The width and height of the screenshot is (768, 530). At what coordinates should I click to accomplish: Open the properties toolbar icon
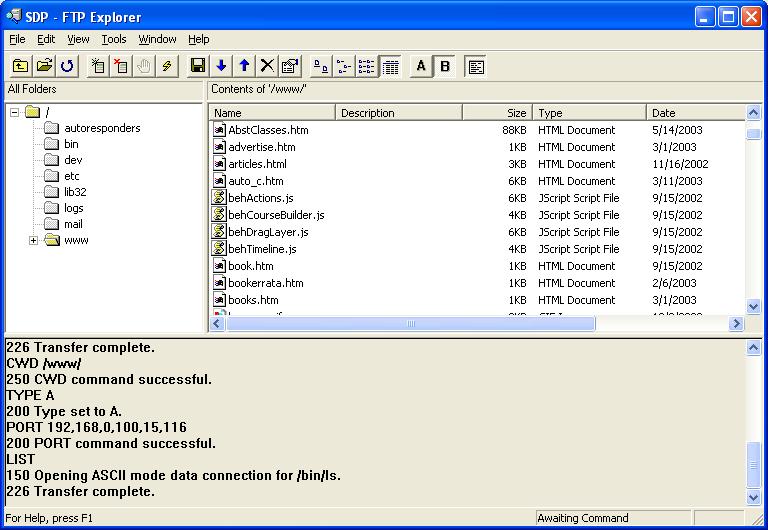click(x=290, y=66)
